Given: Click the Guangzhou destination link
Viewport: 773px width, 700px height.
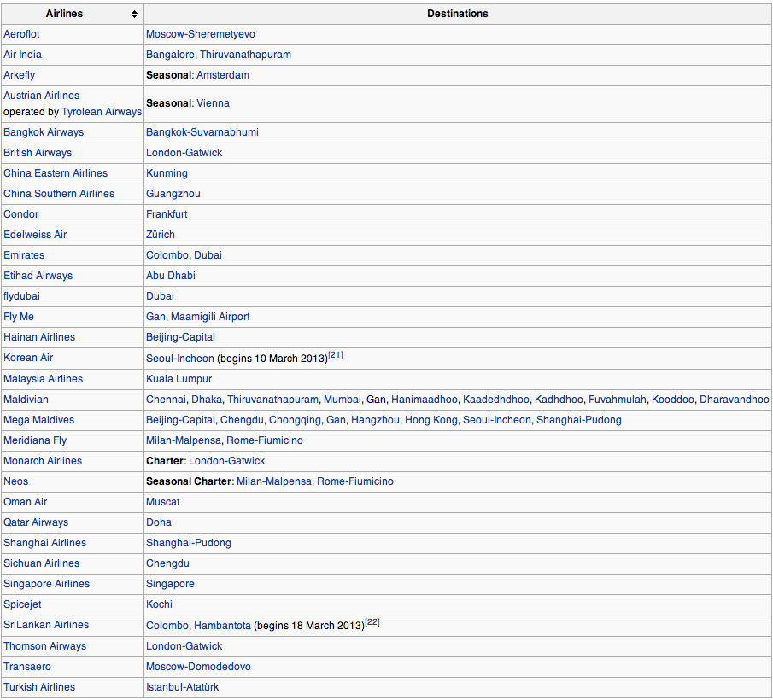Looking at the screenshot, I should [173, 194].
